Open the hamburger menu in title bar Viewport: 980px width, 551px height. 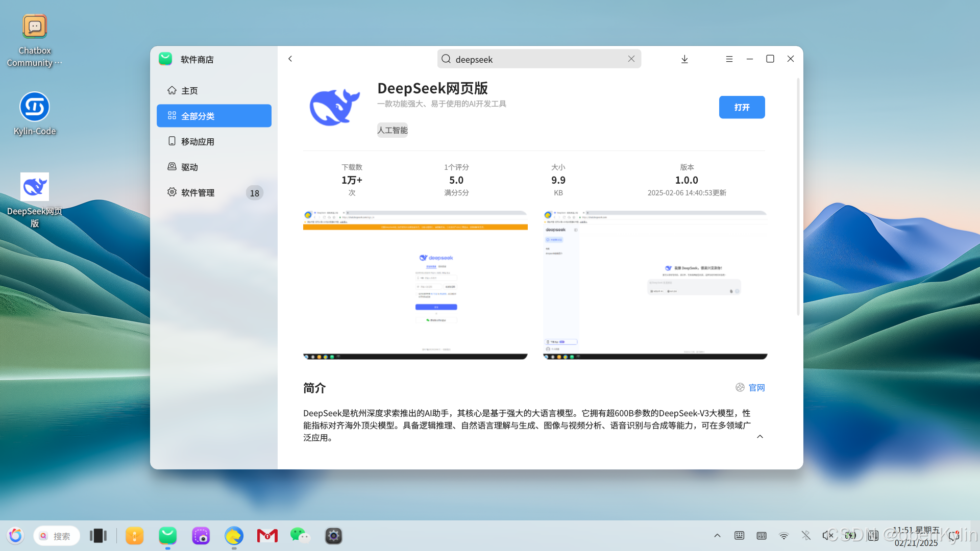(729, 59)
